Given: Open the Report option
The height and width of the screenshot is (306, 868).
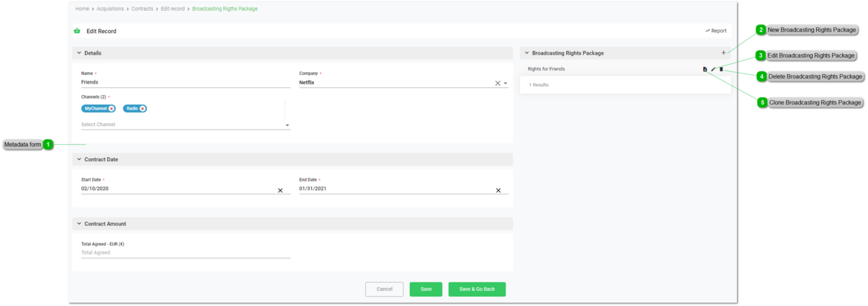Looking at the screenshot, I should click(716, 31).
